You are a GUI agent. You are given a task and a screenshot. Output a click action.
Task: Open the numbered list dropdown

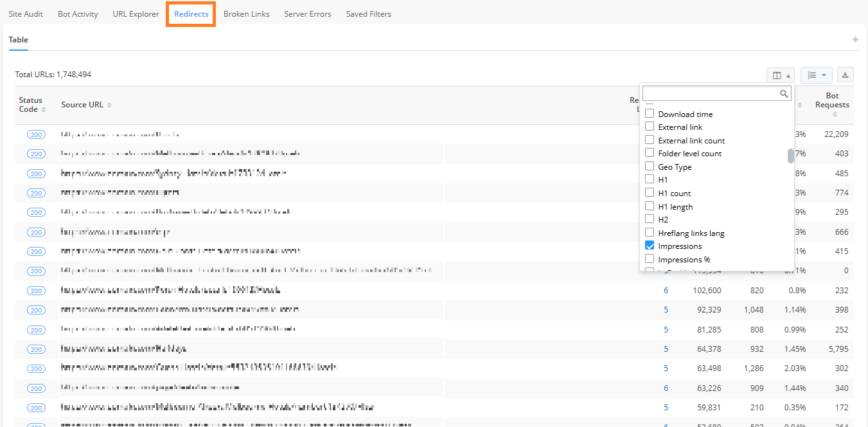point(816,75)
